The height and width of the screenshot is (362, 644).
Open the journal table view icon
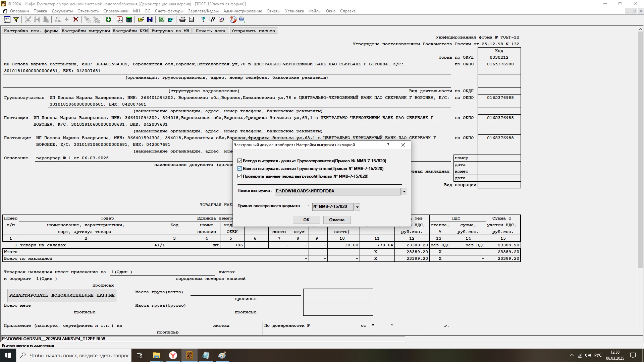click(x=7, y=20)
